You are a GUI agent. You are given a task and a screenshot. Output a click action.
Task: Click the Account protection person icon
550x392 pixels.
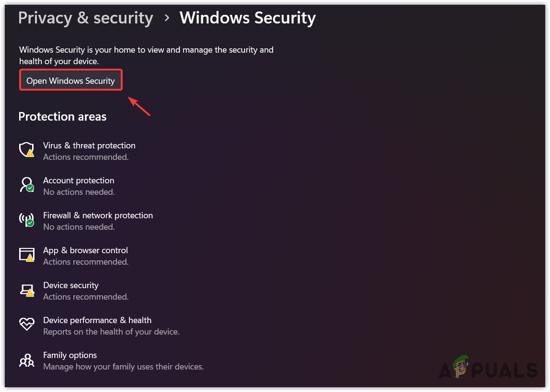(x=26, y=185)
